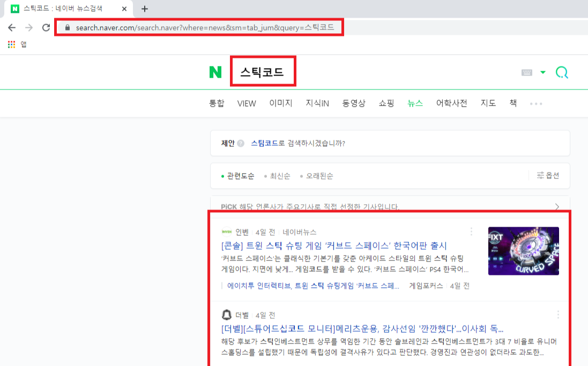The width and height of the screenshot is (588, 366).
Task: Switch to the 어학사전 tab
Action: (451, 103)
